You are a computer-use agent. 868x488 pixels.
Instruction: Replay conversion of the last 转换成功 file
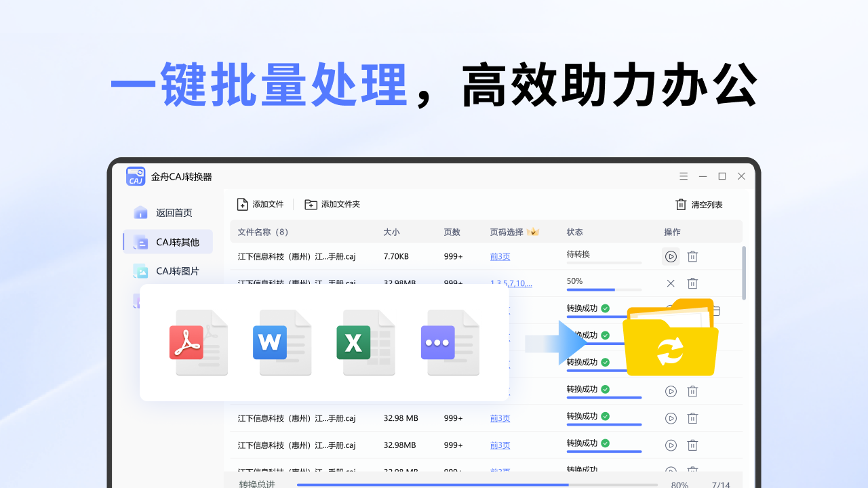[671, 445]
